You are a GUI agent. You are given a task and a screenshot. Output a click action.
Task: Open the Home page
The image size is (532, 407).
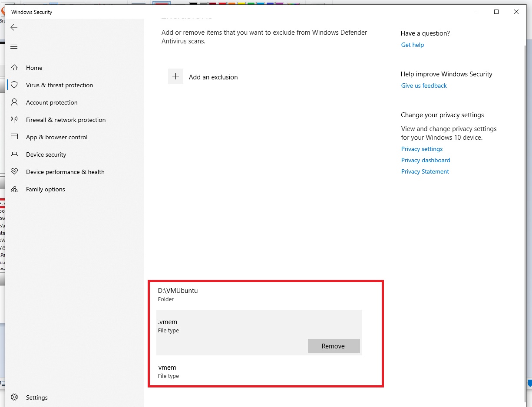[x=34, y=68]
